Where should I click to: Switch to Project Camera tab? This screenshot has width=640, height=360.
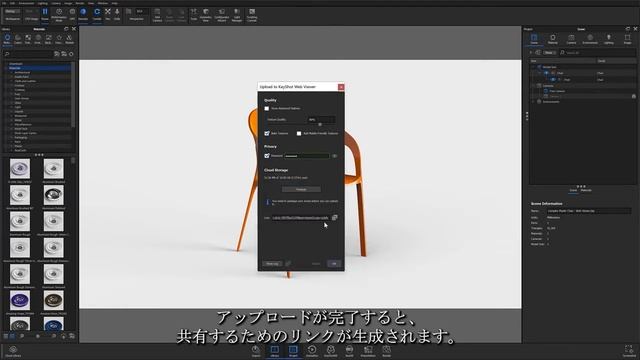pos(571,39)
